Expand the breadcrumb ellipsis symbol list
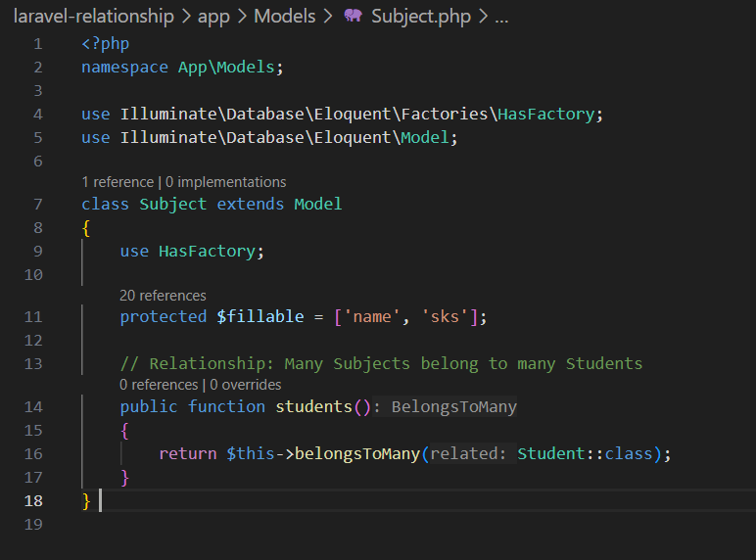 (x=500, y=17)
